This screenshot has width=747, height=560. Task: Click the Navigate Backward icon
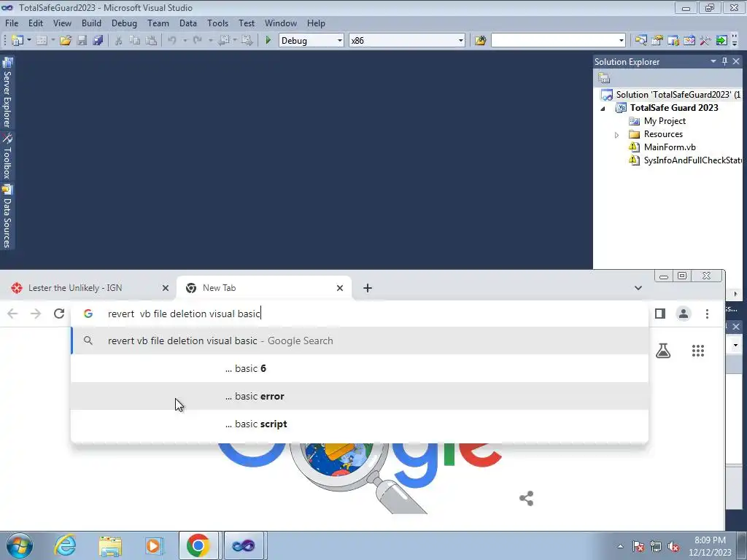pyautogui.click(x=224, y=41)
